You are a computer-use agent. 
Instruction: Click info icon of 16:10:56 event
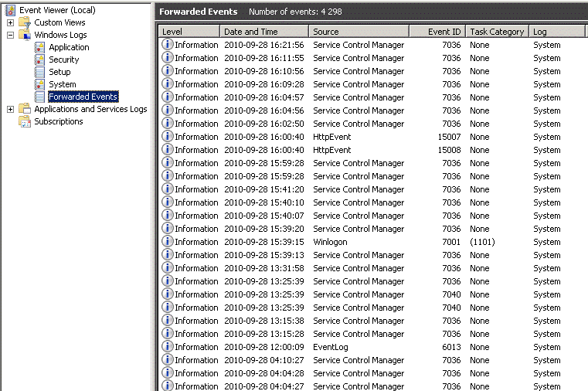[167, 71]
